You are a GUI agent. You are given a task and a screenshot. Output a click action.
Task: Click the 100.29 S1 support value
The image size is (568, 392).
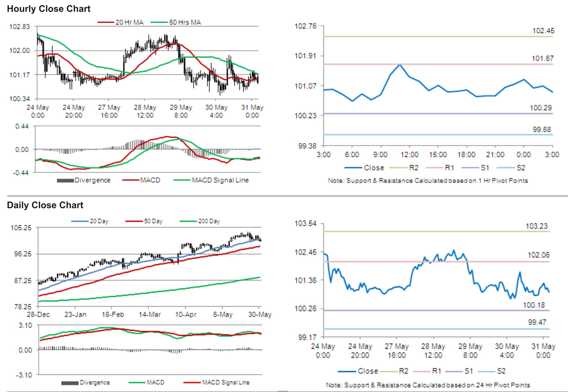pos(541,108)
